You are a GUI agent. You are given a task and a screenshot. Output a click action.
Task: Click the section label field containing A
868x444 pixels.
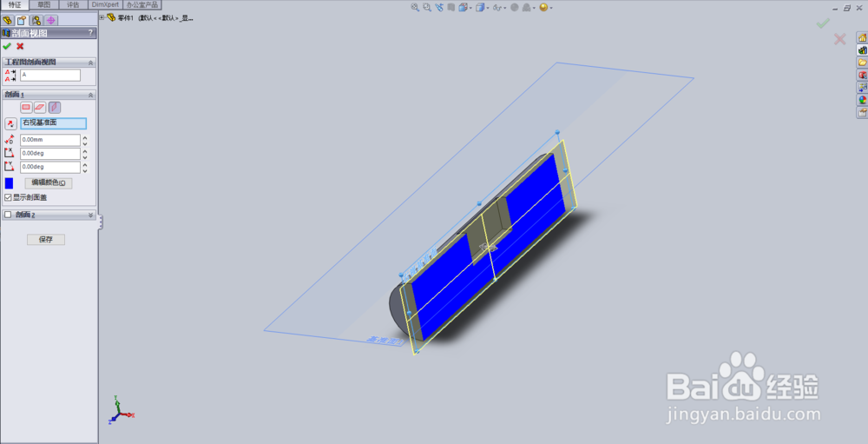(50, 75)
